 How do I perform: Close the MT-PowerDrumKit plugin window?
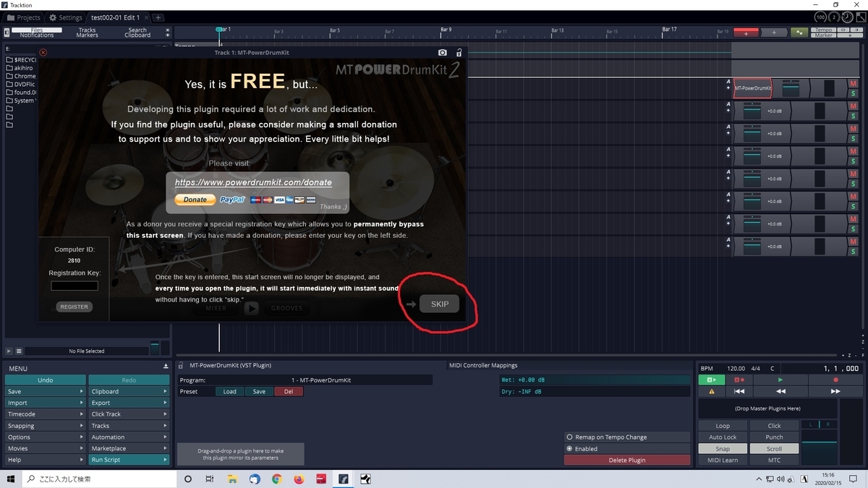43,53
